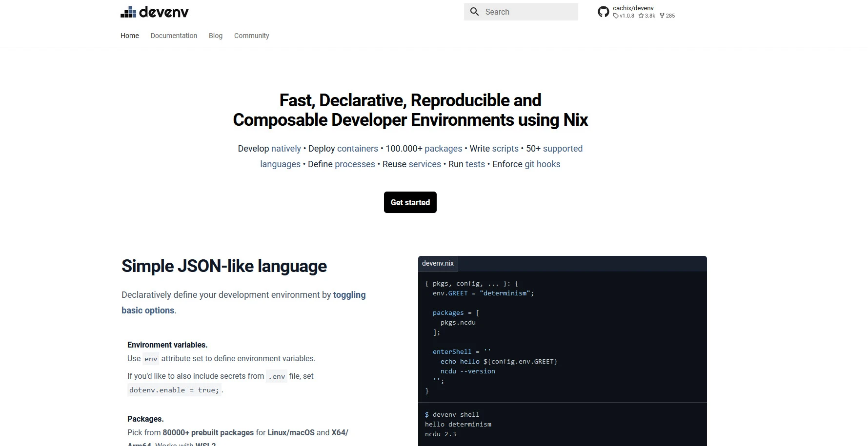This screenshot has width=868, height=446.
Task: Follow the tests link
Action: [x=475, y=164]
